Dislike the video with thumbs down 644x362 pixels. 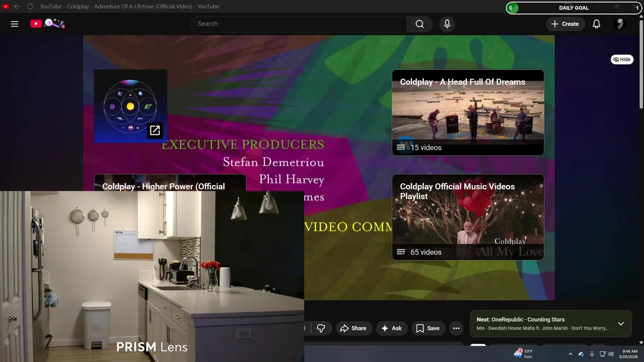click(321, 328)
